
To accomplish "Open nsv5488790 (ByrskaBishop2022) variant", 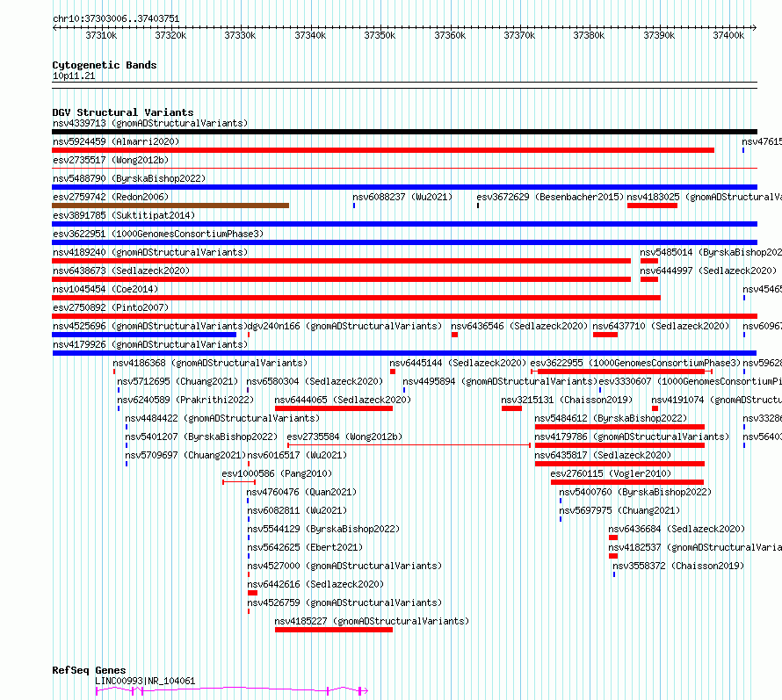I will click(129, 178).
